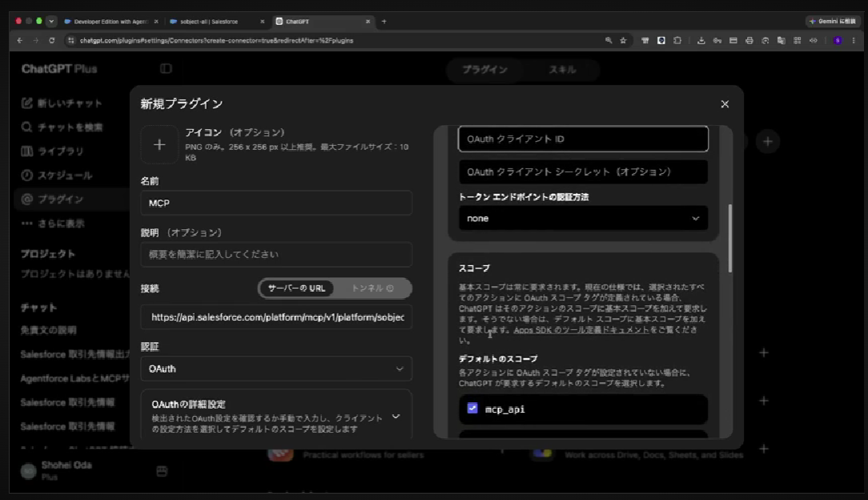Open the browser three-dot menu

[854, 40]
